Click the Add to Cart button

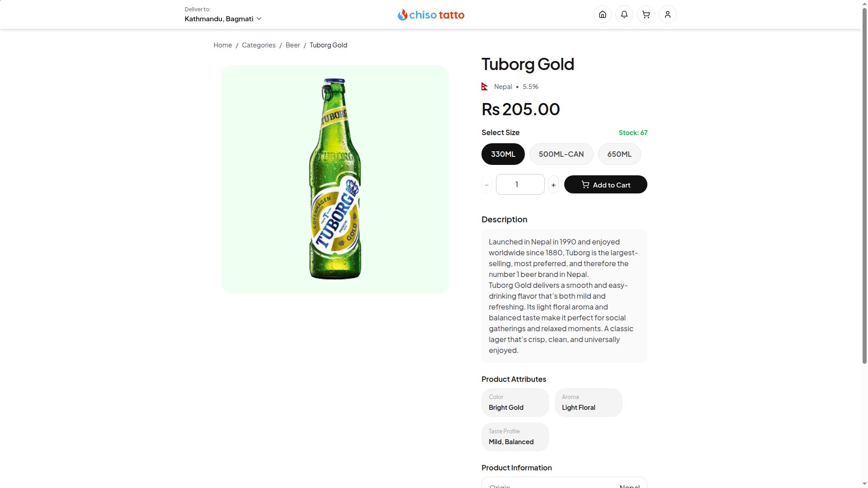(x=605, y=185)
